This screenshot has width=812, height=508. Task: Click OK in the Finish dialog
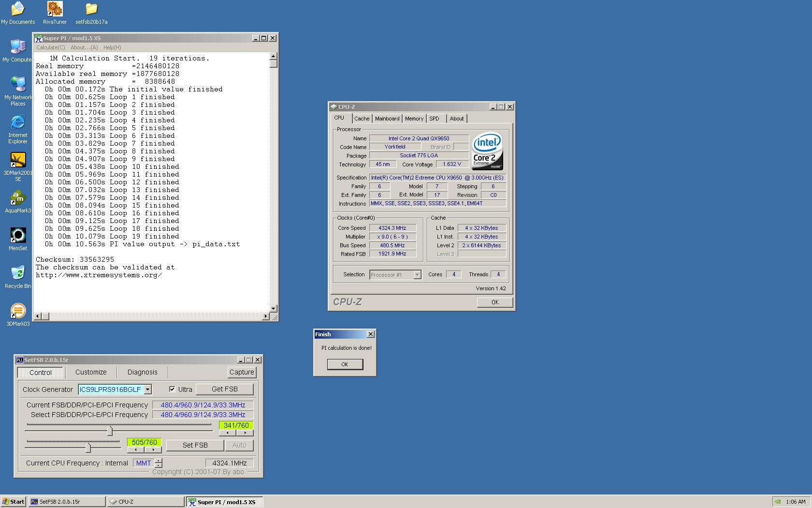pyautogui.click(x=345, y=364)
